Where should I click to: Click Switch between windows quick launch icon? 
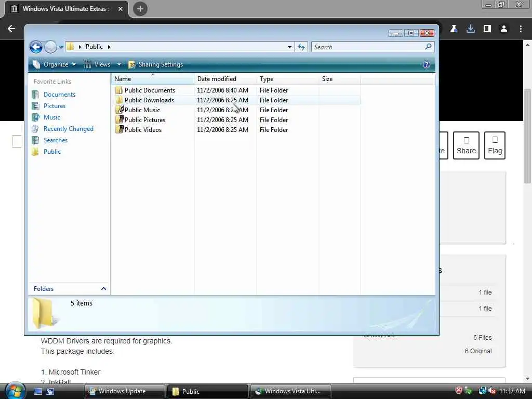50,391
